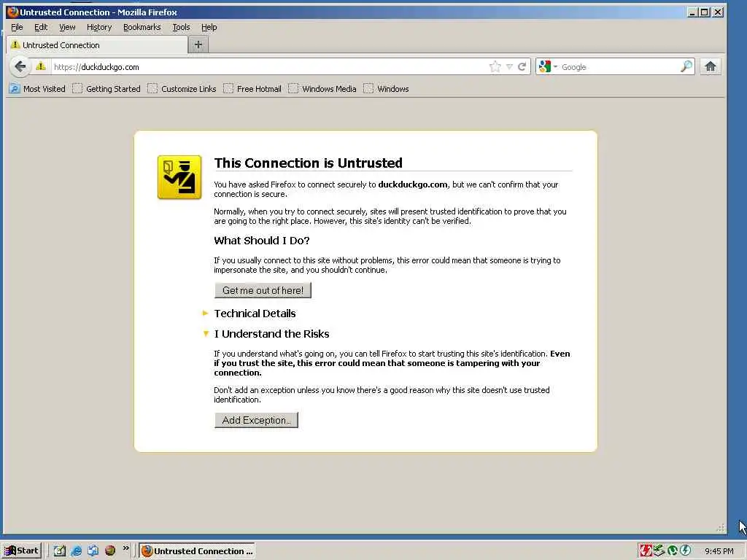Screen dimensions: 747x560
Task: Click the bold duckduckgo.com text in message
Action: coord(413,184)
